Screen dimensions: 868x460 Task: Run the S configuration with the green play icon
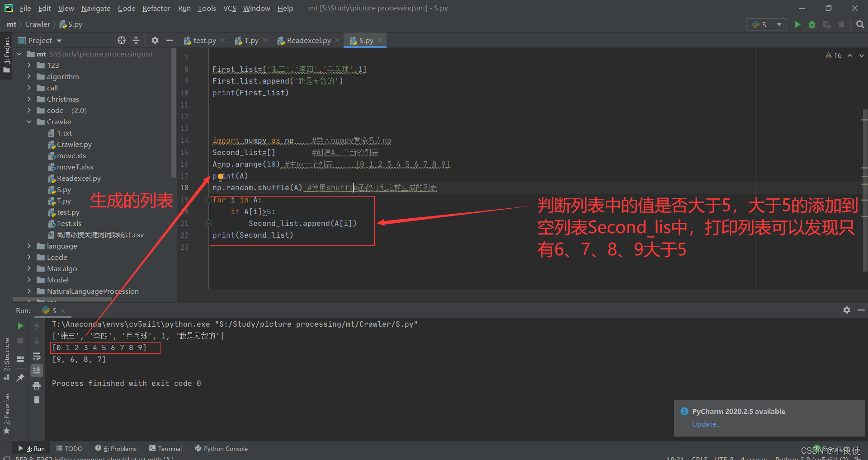click(x=797, y=24)
